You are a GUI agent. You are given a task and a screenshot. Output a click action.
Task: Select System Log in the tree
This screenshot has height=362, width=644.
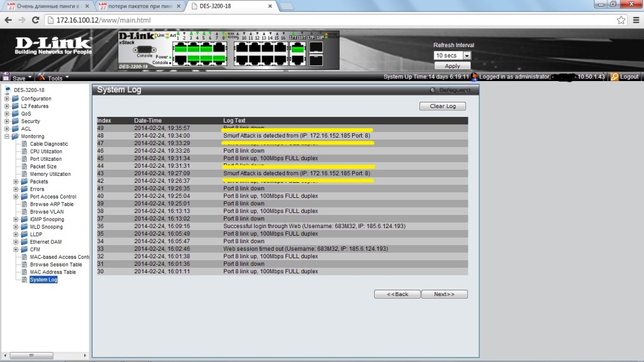43,280
